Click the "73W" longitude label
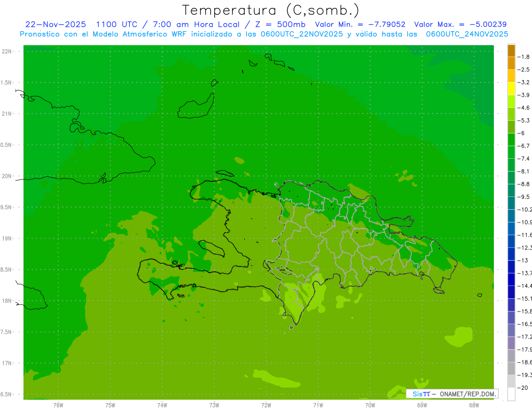This screenshot has width=532, height=411. (x=214, y=405)
